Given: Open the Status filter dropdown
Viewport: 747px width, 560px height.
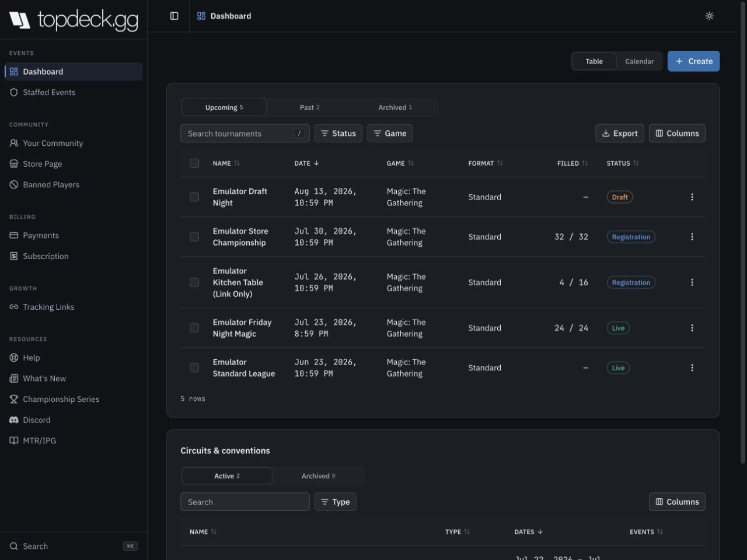Looking at the screenshot, I should coord(338,133).
